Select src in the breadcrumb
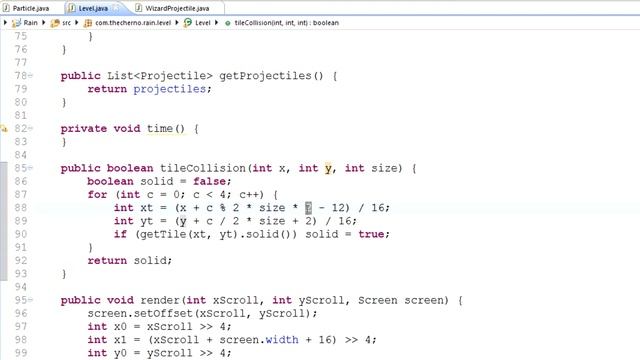This screenshot has width=640, height=360. coord(66,23)
